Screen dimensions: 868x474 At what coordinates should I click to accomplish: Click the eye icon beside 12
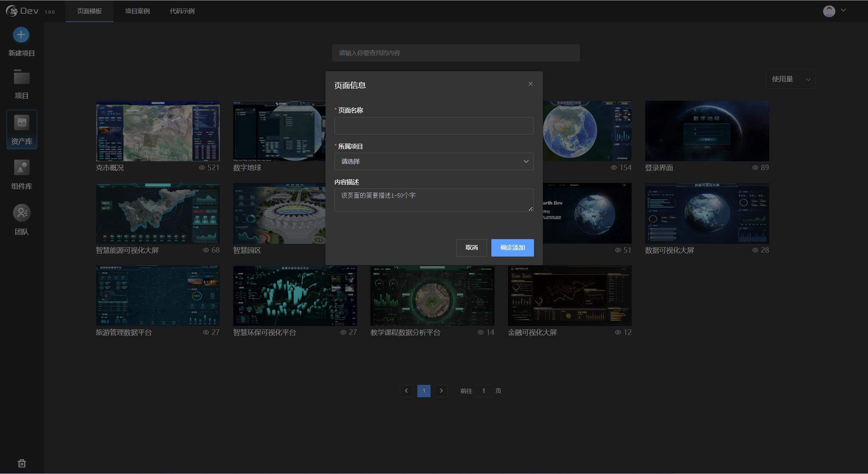point(618,333)
